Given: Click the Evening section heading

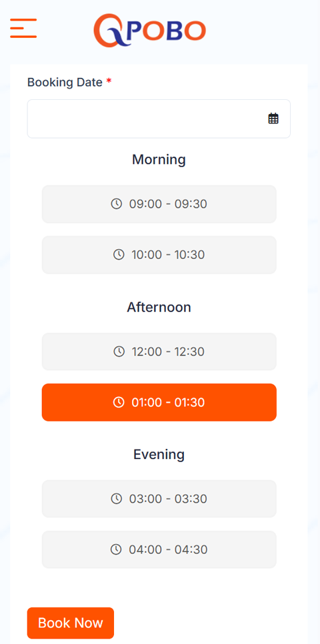Looking at the screenshot, I should coord(159,454).
